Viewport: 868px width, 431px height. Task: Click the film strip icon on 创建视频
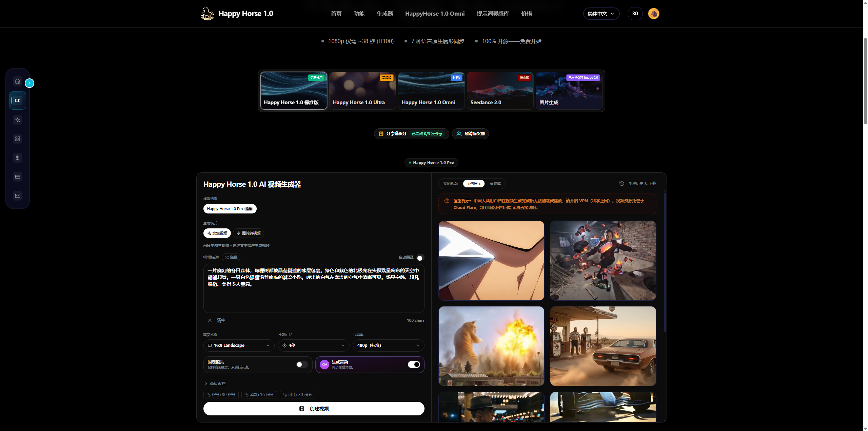pyautogui.click(x=302, y=409)
